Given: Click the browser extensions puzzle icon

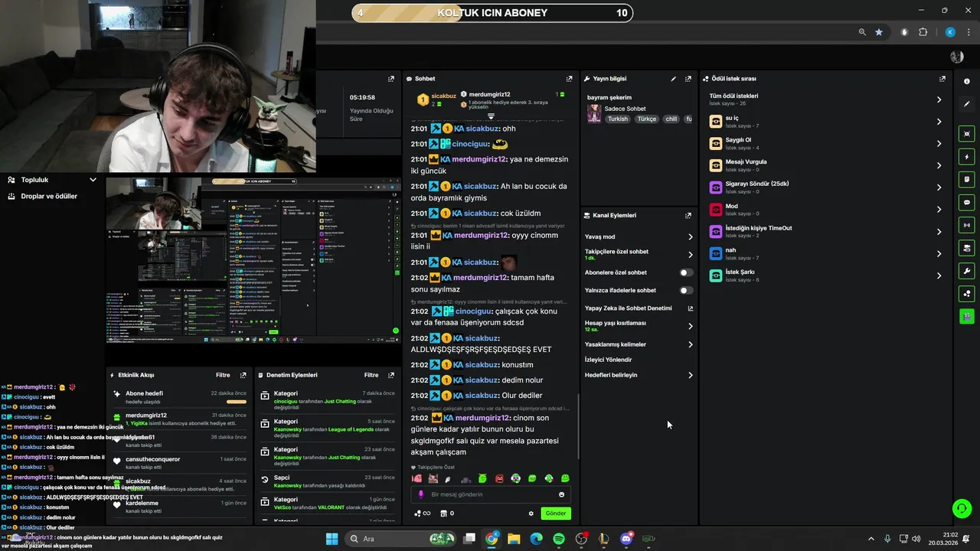Looking at the screenshot, I should coord(923,32).
